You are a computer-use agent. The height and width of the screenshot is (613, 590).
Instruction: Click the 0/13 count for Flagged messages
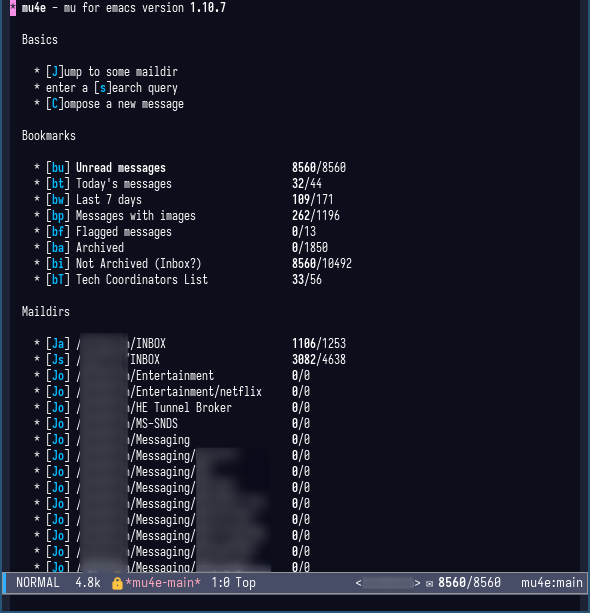(303, 232)
